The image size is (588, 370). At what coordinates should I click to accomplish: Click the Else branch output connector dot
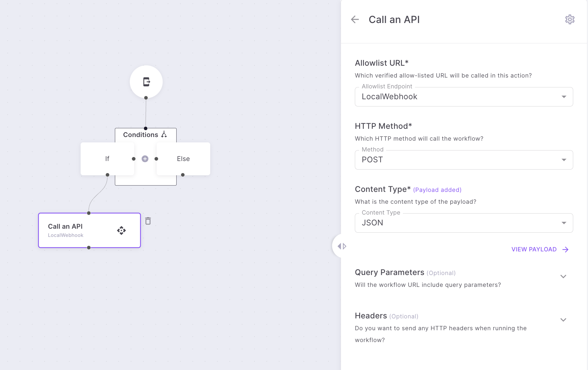[183, 175]
